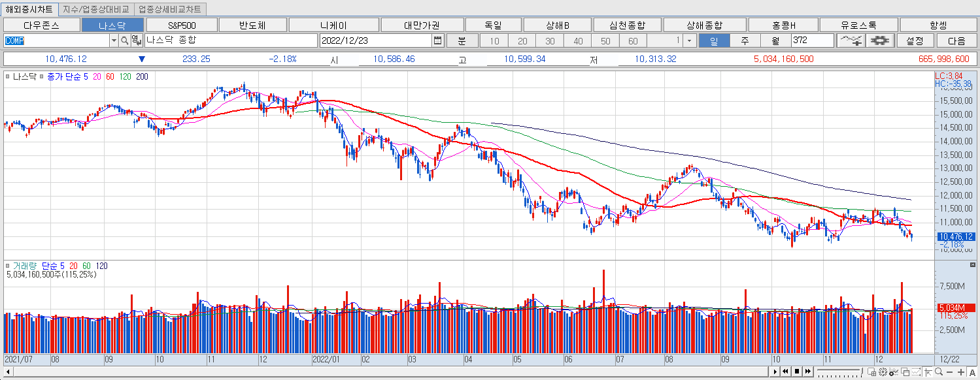Image resolution: width=980 pixels, height=380 pixels.
Task: Select the 상해종합 index button
Action: (704, 25)
